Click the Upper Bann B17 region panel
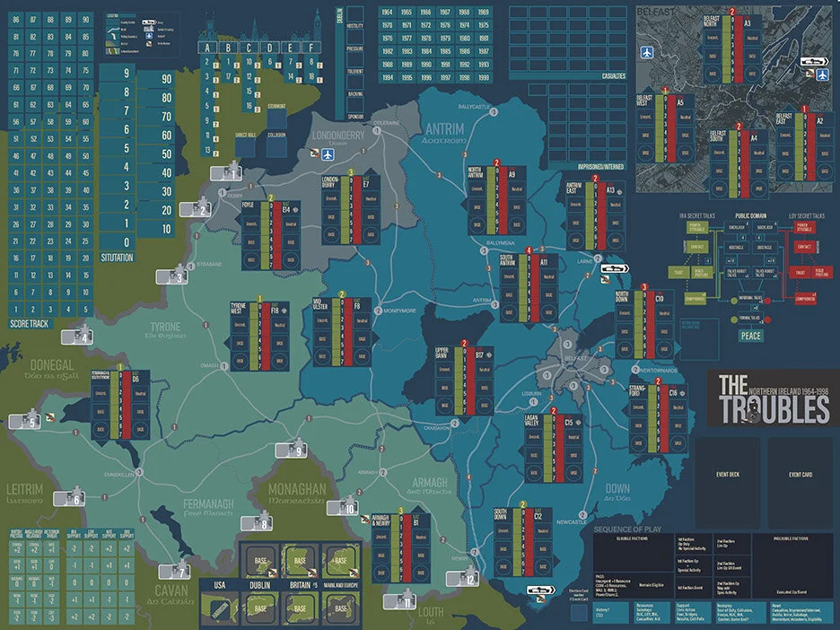Viewport: 840px width, 630px height. coord(465,381)
